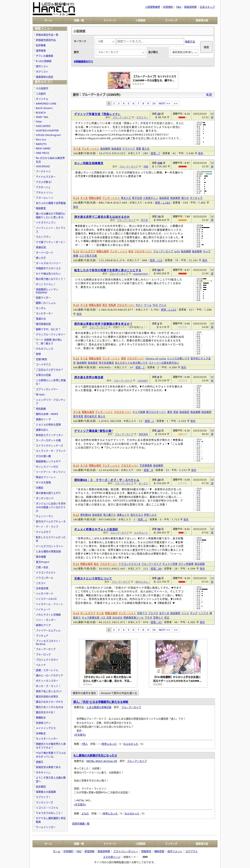250x868 pixels.
Task: Open the 捜索掲示板 tab in top navigation
Action: (x=202, y=20)
